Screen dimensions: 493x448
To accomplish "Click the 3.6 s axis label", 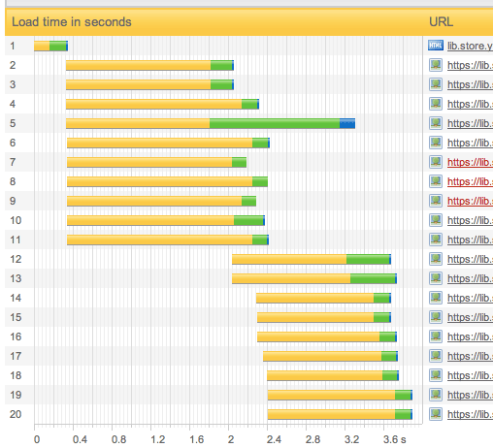I will point(395,439).
